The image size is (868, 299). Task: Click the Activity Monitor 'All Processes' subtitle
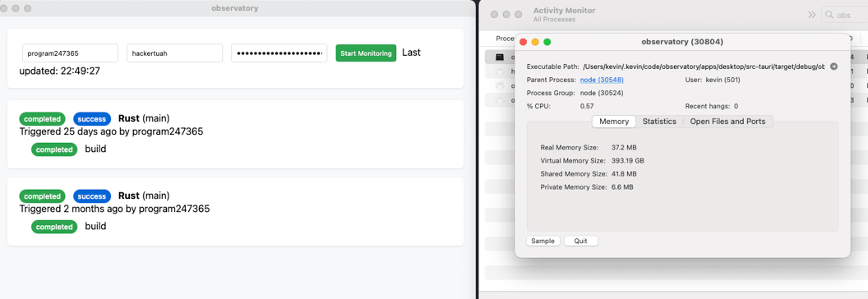(554, 20)
